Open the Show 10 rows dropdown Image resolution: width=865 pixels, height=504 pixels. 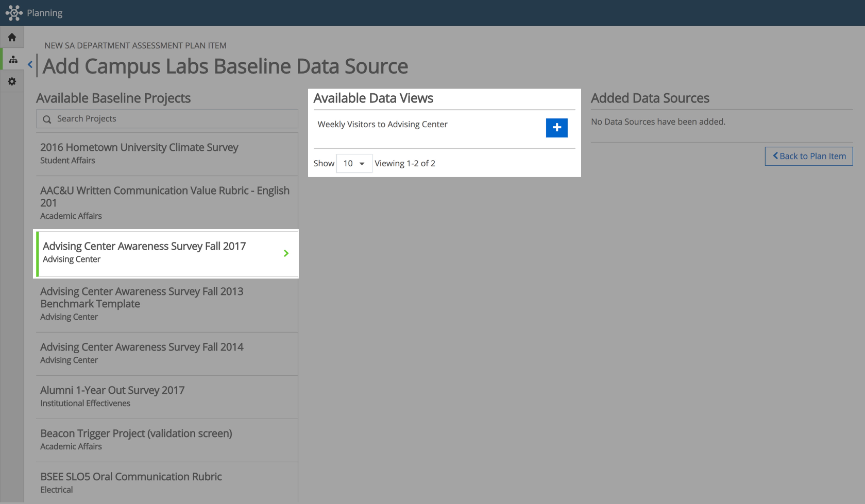354,163
